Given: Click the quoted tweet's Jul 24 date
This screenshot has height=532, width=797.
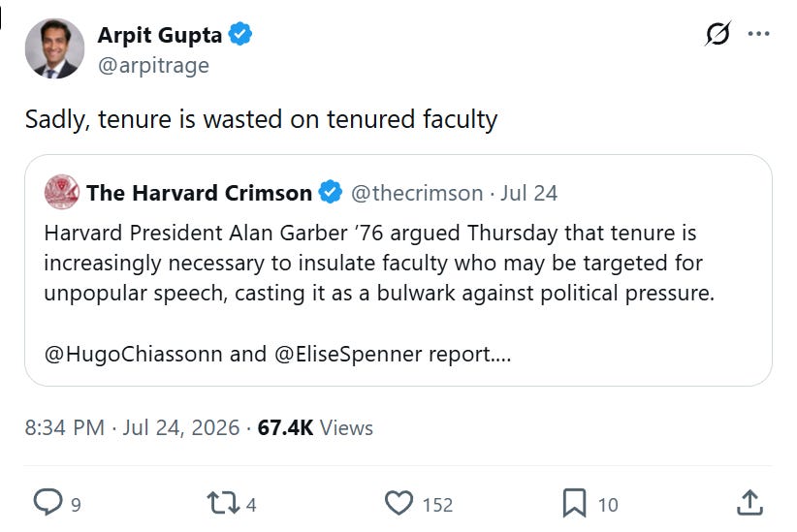Looking at the screenshot, I should click(529, 193).
